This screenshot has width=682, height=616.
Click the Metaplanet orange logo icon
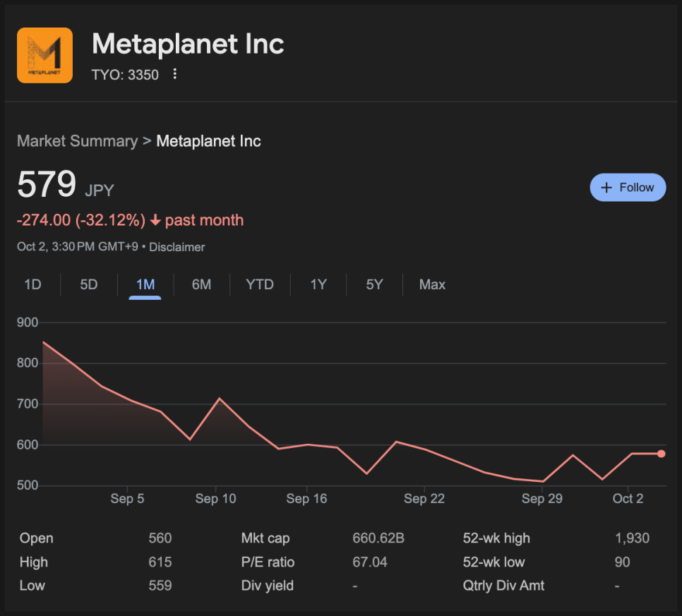(44, 55)
